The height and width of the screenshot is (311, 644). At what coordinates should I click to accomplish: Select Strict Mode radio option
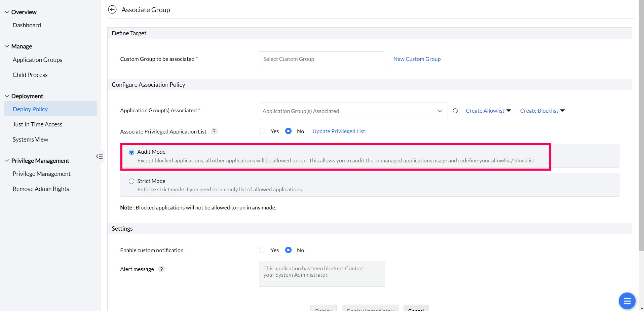[131, 181]
